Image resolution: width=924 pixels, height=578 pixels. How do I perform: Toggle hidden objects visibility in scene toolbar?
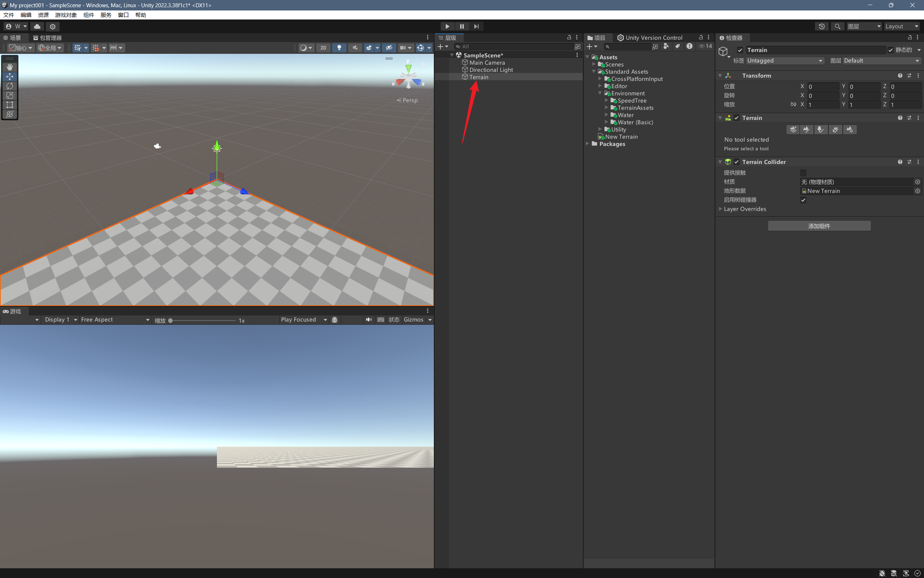click(x=389, y=48)
